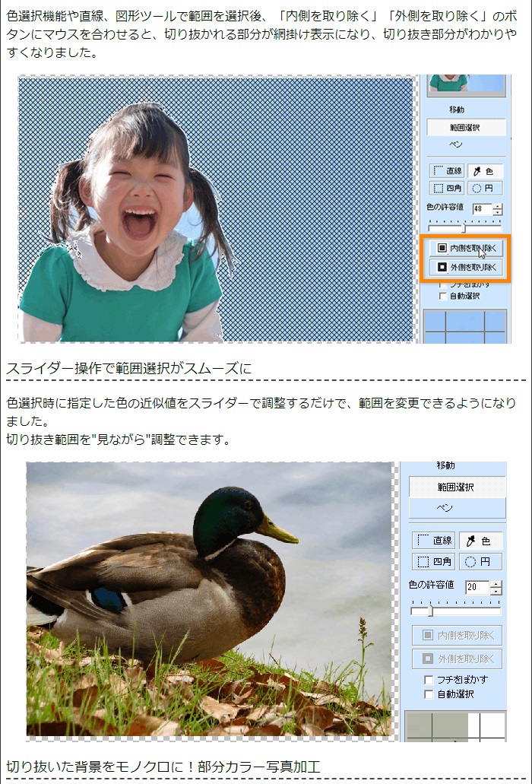This screenshot has width=532, height=784.
Task: Click the small preview thumbnail above 移動
Action: 467,85
